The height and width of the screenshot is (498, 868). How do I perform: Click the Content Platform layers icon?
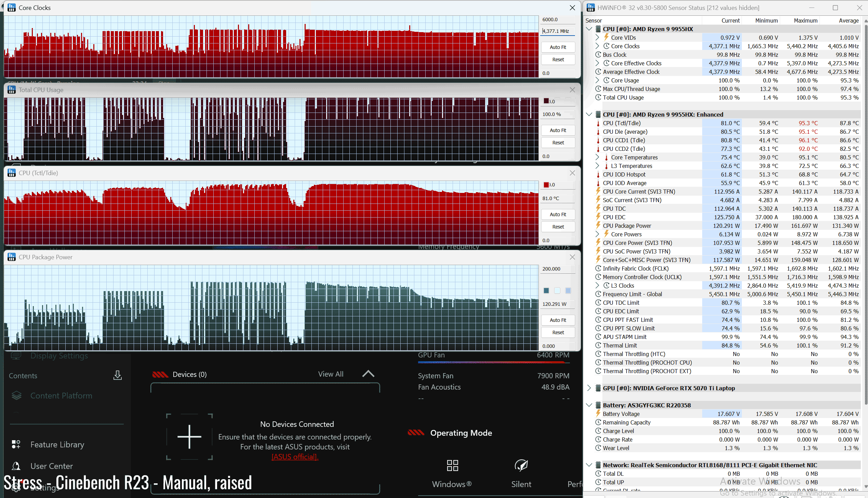pos(16,396)
